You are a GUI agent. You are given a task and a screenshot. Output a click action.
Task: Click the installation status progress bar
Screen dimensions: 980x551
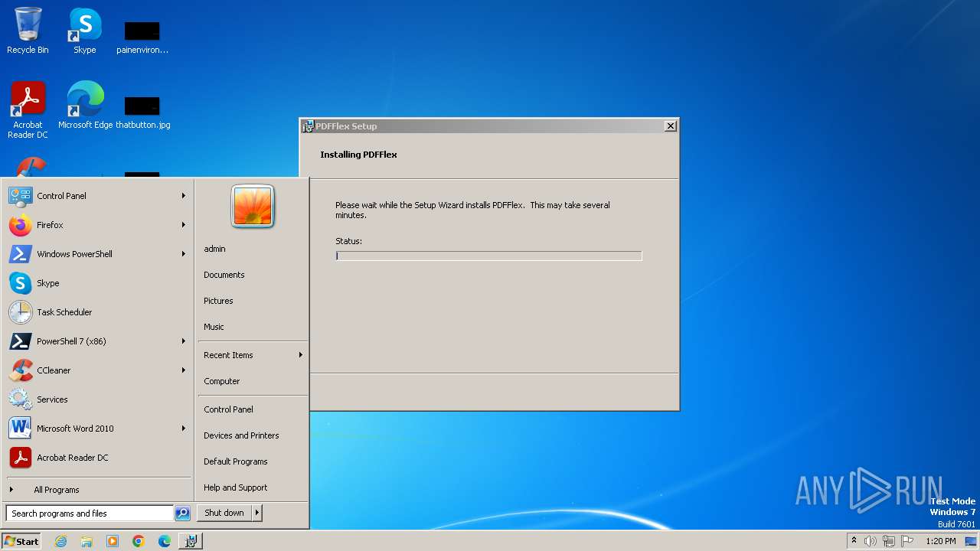488,256
